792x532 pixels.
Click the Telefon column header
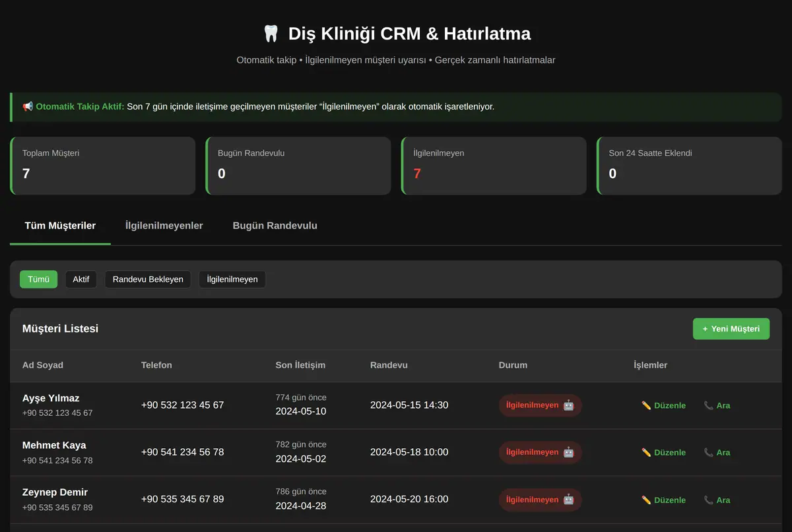[x=156, y=365]
